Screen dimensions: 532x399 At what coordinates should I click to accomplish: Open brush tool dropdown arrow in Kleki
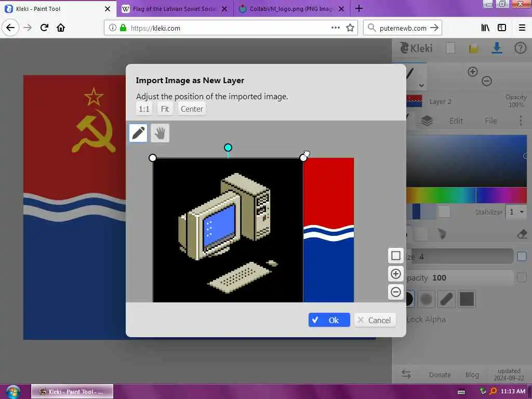pyautogui.click(x=421, y=85)
